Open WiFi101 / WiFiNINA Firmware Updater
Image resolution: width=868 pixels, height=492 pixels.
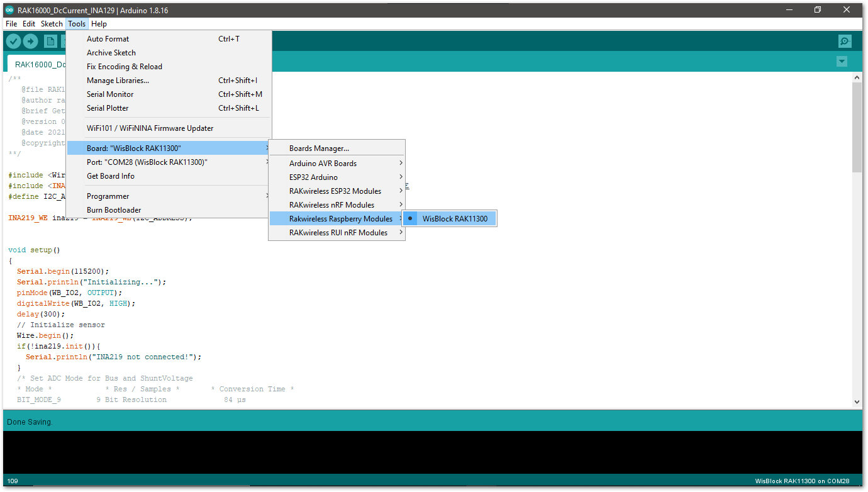point(169,128)
